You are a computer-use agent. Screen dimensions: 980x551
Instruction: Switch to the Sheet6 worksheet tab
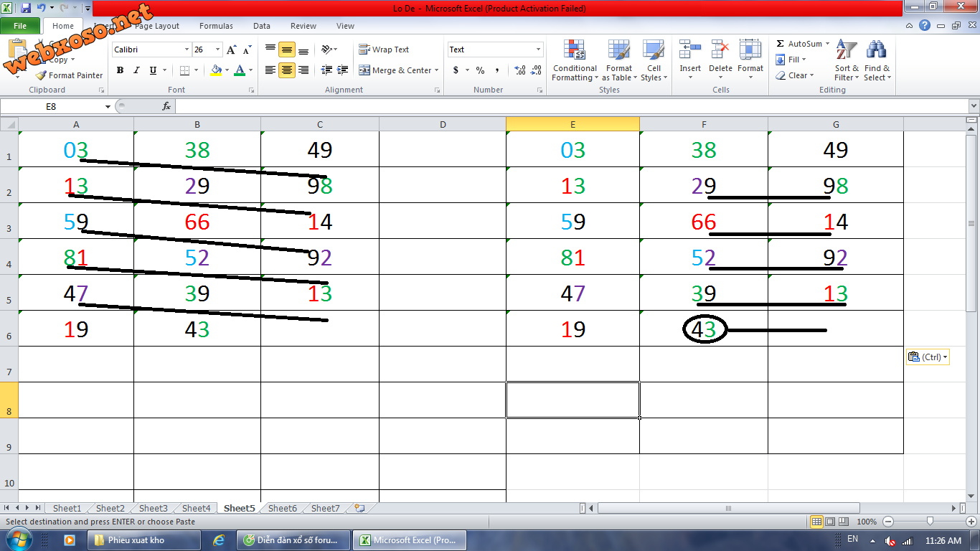[x=282, y=508]
